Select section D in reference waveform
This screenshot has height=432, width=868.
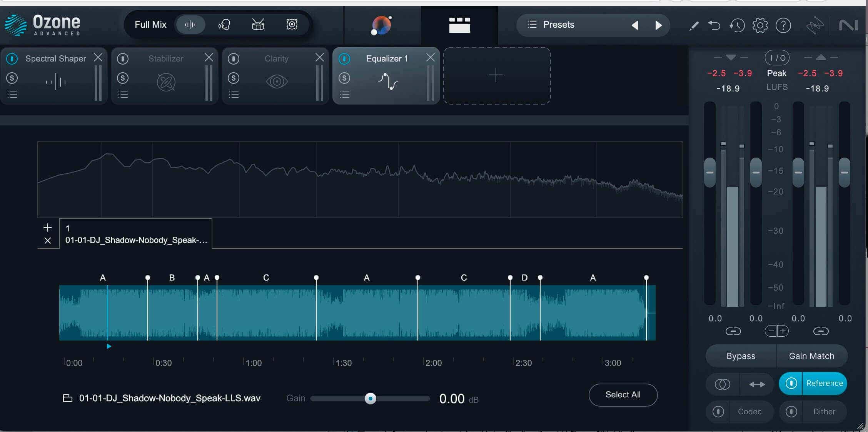click(x=525, y=312)
